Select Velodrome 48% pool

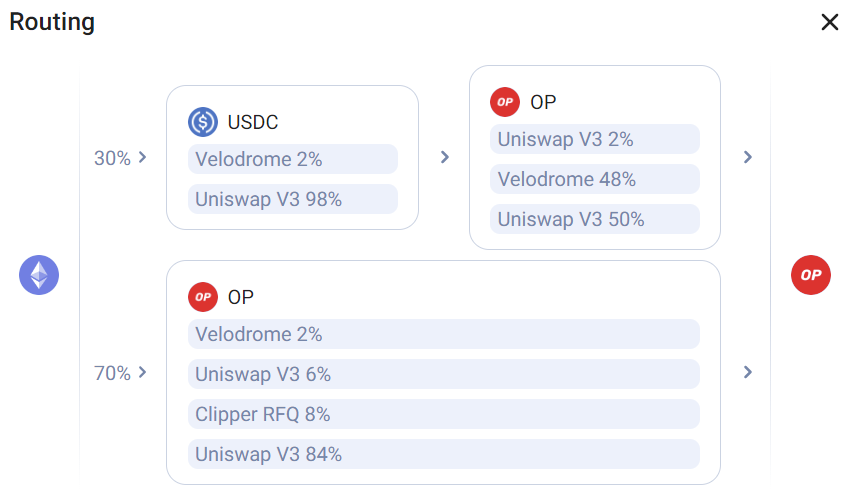point(594,179)
